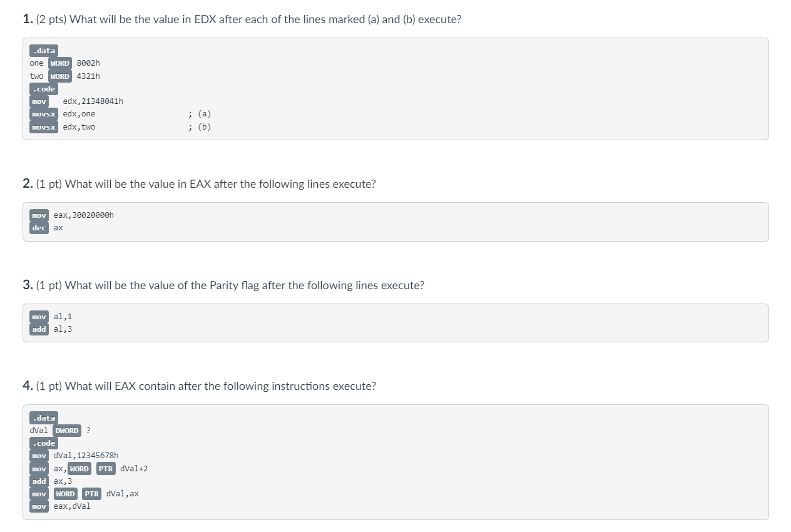Click the movsx keyword on line (a)
The width and height of the screenshot is (791, 532).
click(44, 114)
